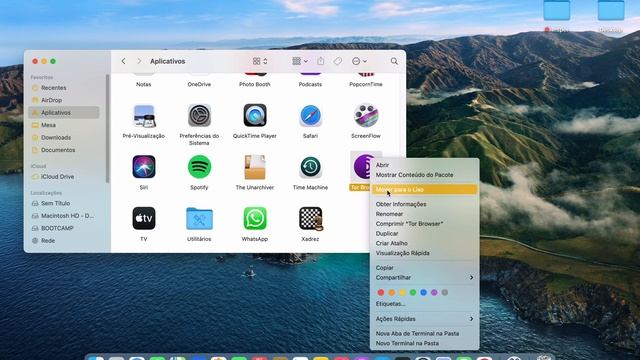Select the ScreenFlow app icon

366,116
